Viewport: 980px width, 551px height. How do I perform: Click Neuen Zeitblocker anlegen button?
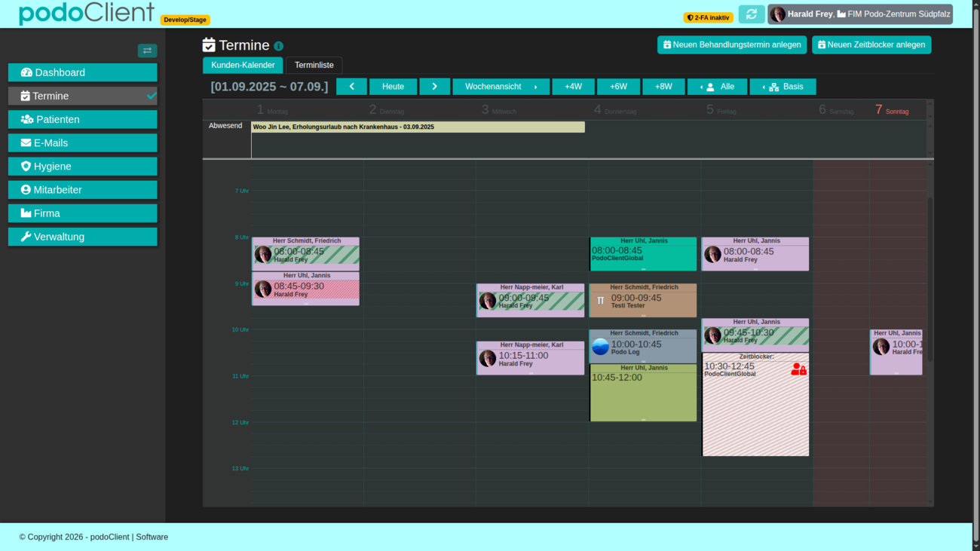point(871,45)
